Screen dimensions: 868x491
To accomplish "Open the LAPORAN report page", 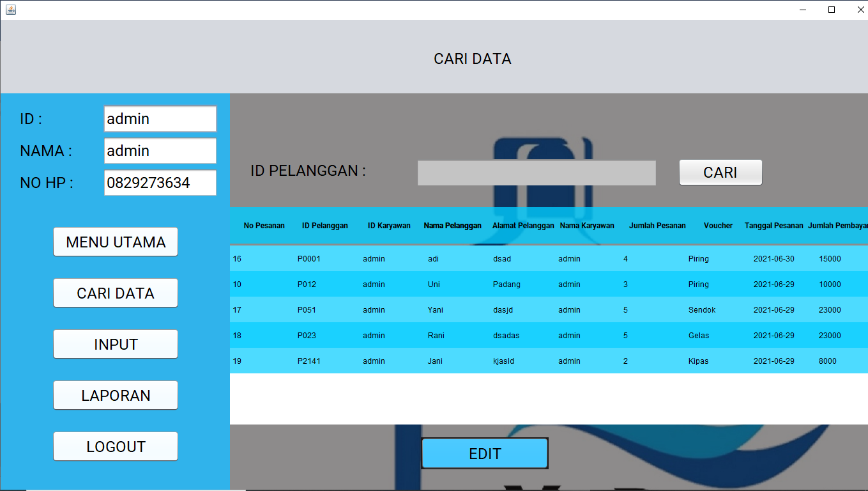I will [116, 396].
